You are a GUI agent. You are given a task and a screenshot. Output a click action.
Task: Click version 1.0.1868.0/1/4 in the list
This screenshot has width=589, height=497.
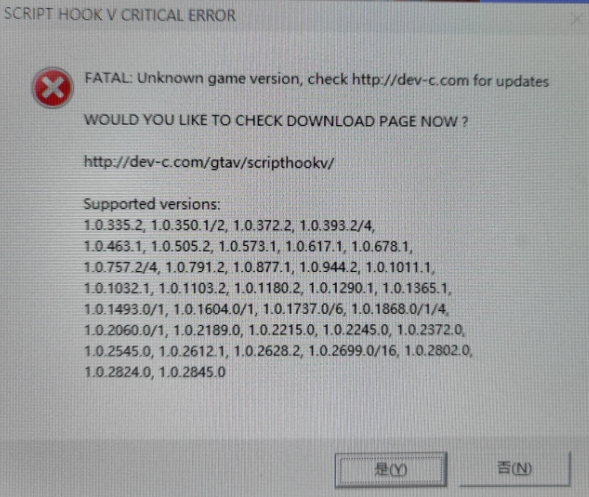pyautogui.click(x=399, y=309)
